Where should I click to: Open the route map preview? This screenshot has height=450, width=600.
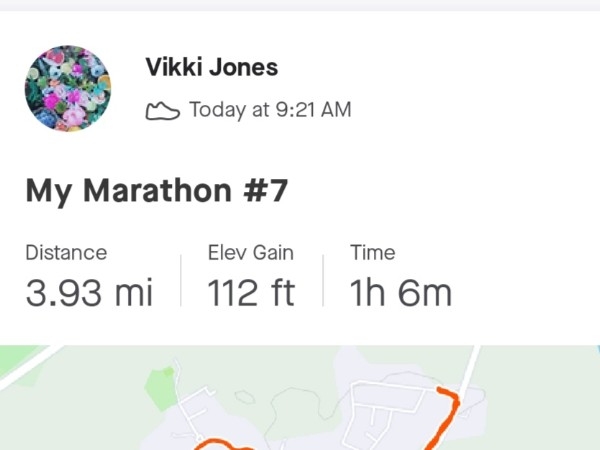tap(300, 398)
